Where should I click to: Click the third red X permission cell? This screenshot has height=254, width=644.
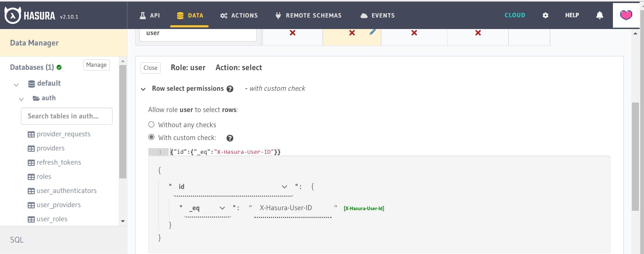click(x=414, y=33)
